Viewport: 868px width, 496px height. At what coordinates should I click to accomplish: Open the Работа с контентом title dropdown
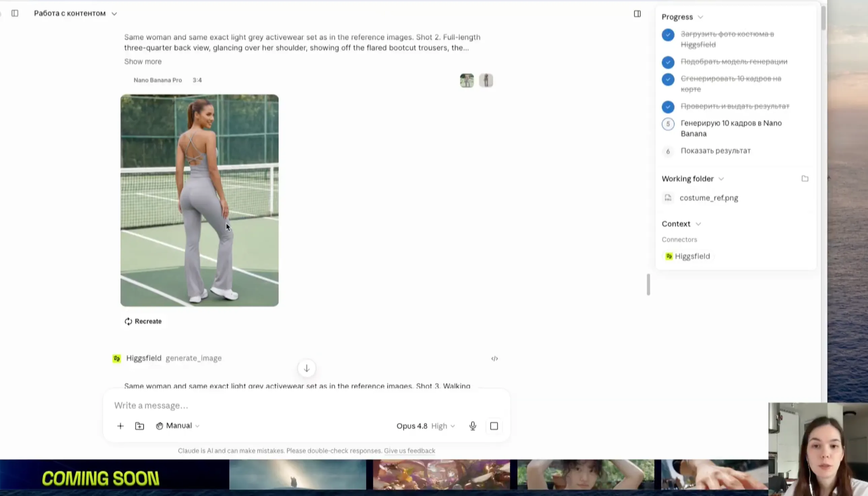pyautogui.click(x=75, y=13)
